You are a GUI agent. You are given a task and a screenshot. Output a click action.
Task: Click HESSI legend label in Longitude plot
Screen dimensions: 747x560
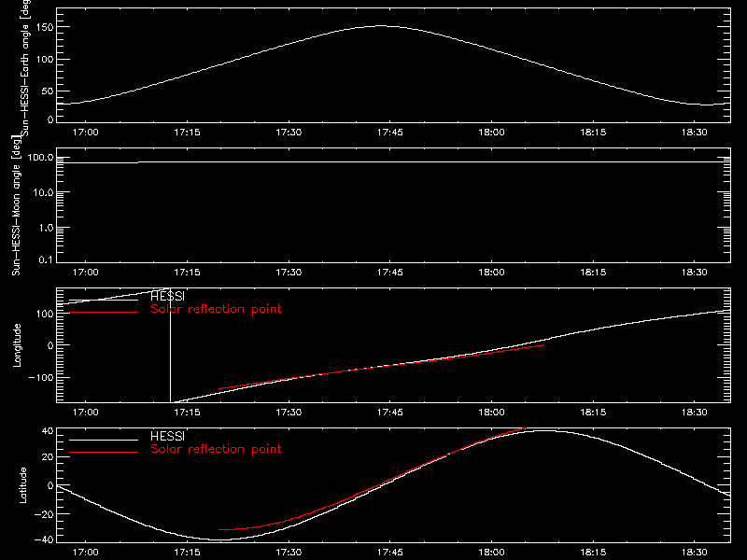(167, 296)
